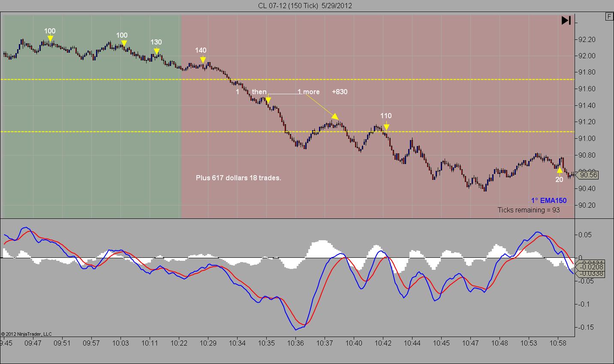Click the 91.60 price axis label
The image size is (614, 364).
tap(587, 89)
